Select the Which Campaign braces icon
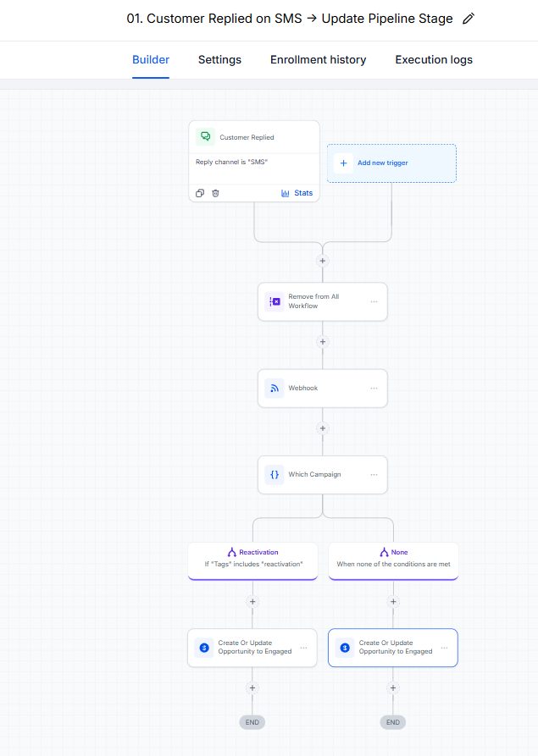This screenshot has height=756, width=538. coord(274,474)
